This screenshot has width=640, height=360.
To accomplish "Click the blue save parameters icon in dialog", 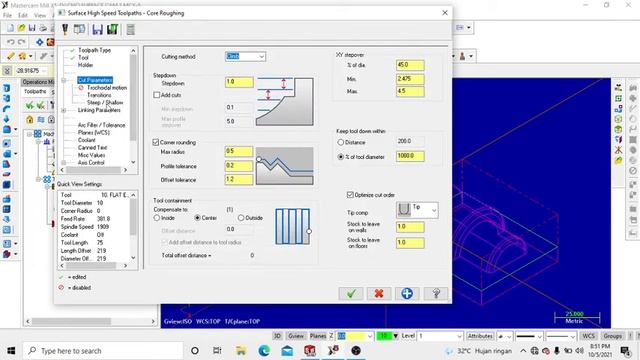I will pos(98,29).
